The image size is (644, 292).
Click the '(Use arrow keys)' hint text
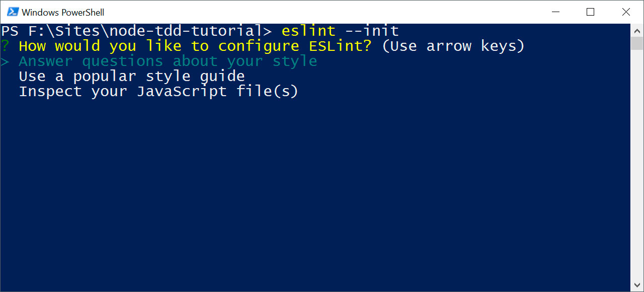click(453, 46)
